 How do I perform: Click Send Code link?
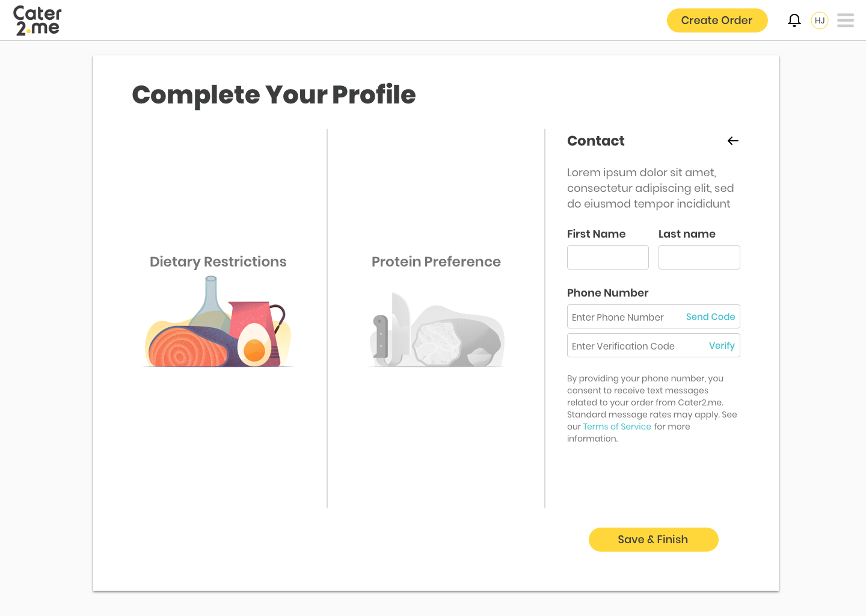[x=710, y=316]
